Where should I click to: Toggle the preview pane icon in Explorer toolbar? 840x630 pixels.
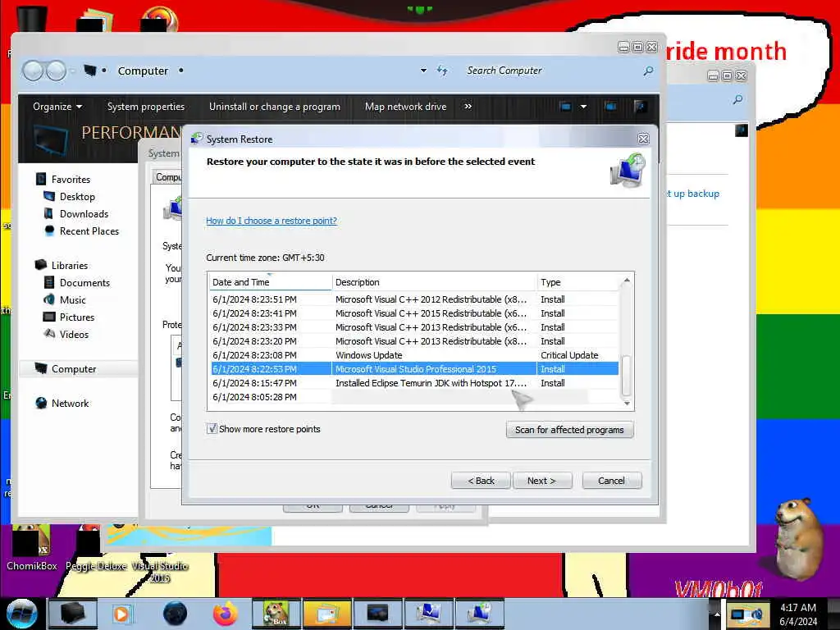tap(610, 107)
